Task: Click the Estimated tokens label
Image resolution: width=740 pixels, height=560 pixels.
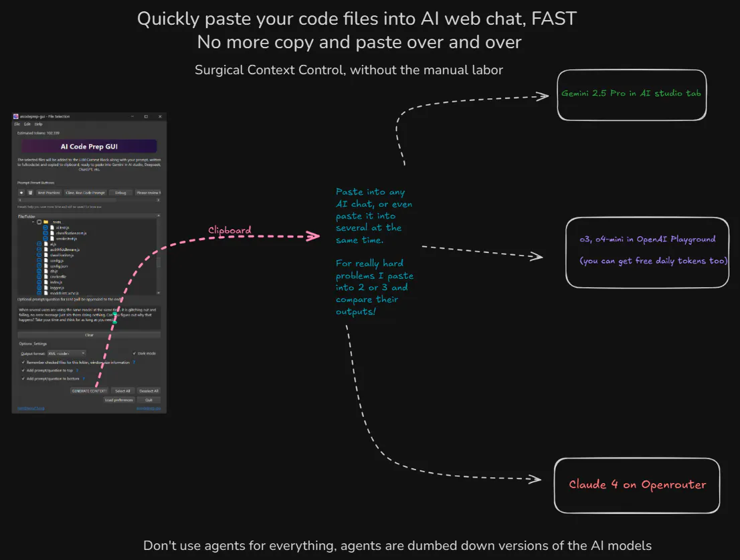Action: click(x=38, y=133)
